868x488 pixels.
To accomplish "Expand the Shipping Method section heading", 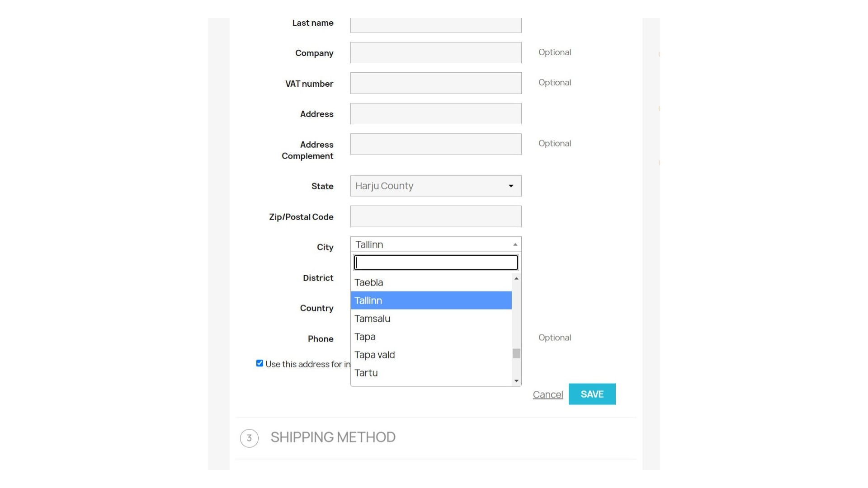I will tap(333, 437).
